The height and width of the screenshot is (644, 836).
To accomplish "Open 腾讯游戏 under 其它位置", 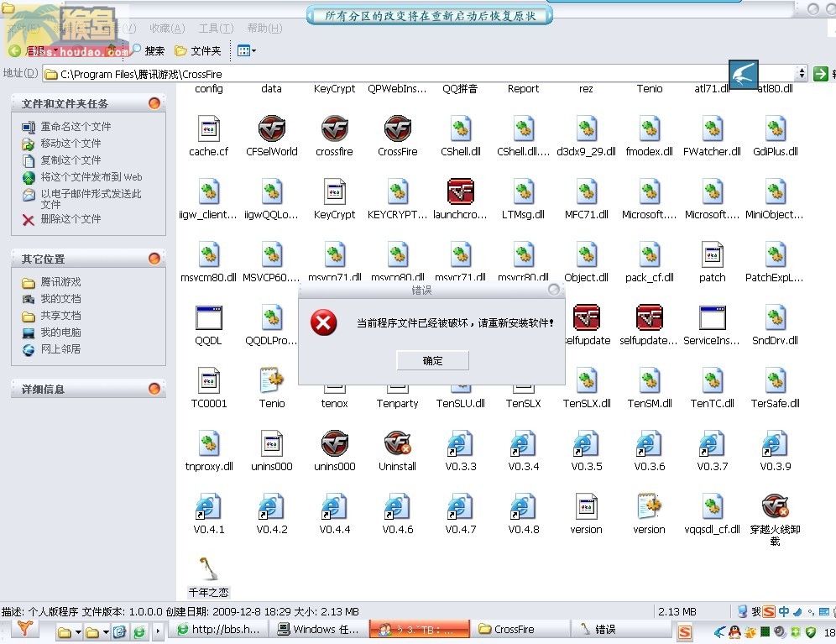I will click(60, 282).
